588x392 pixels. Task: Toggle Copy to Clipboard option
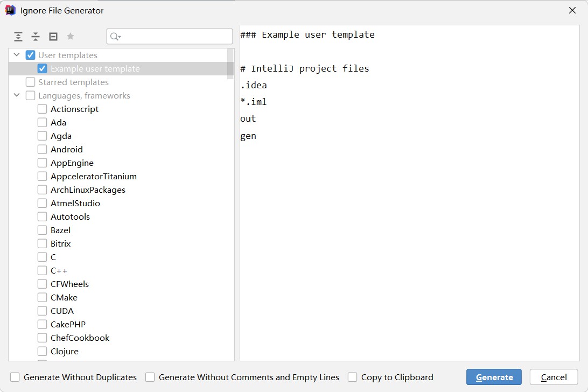(353, 377)
